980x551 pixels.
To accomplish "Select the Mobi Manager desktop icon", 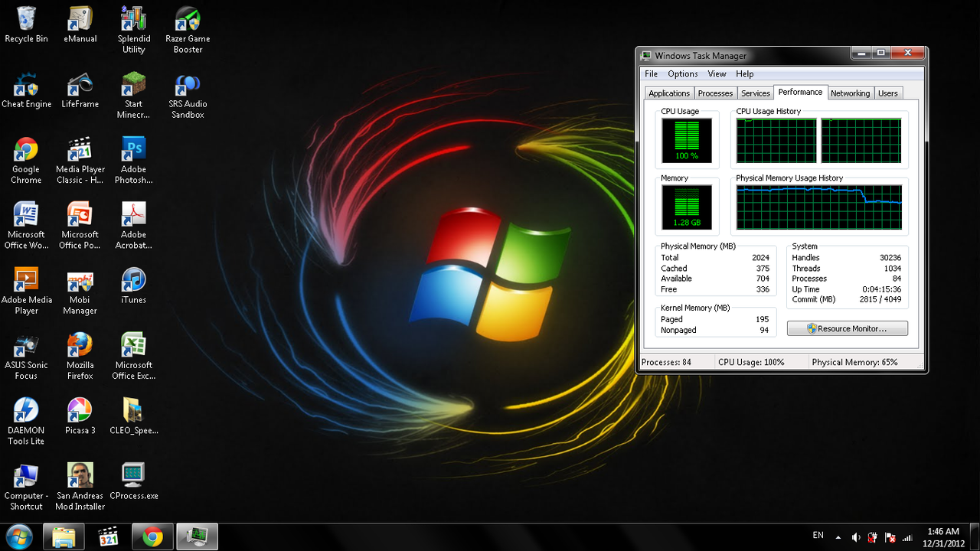I will click(80, 291).
